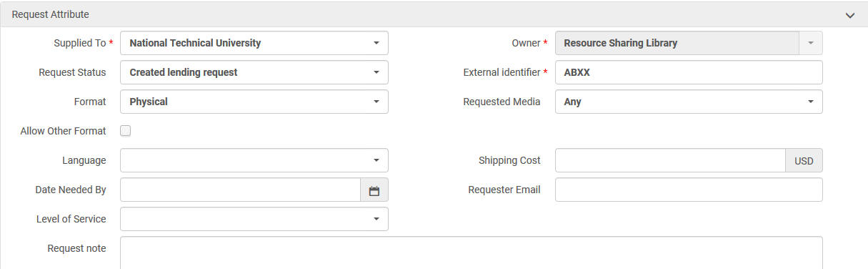Open the Date Needed By calendar picker

pyautogui.click(x=374, y=190)
